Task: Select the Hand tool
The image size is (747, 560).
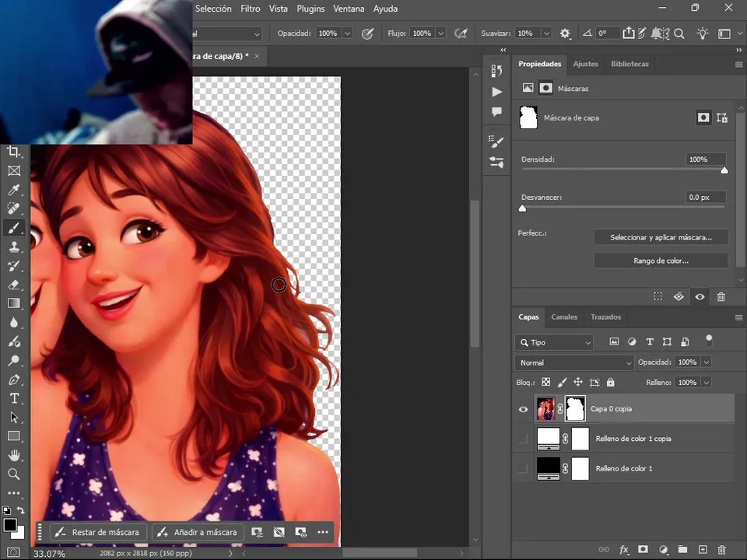Action: tap(14, 455)
